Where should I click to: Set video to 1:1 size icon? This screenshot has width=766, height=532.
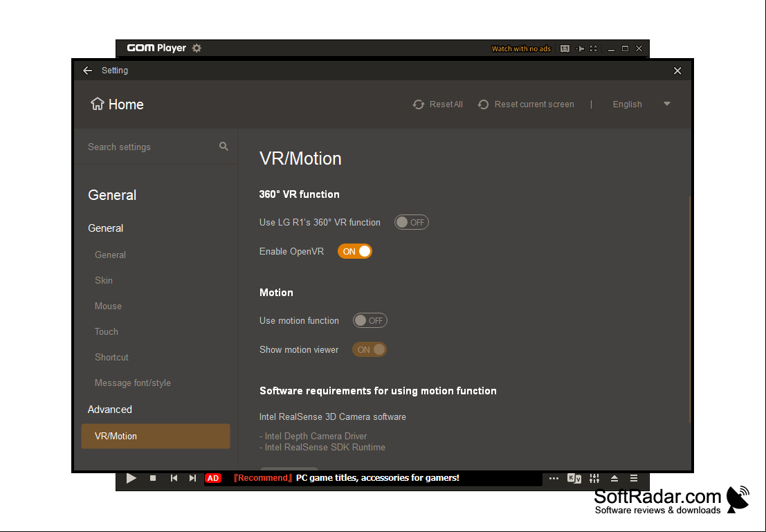(x=565, y=48)
